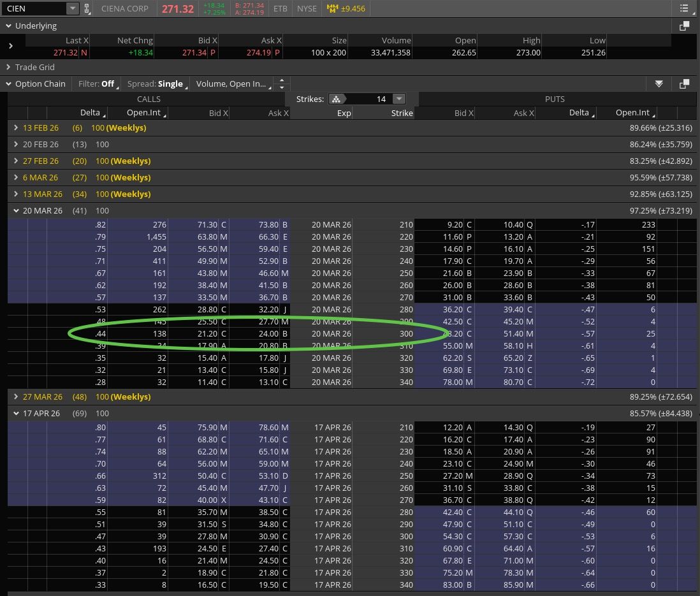Image resolution: width=700 pixels, height=596 pixels.
Task: Click the 24.00 ask for 300 call
Action: point(268,333)
